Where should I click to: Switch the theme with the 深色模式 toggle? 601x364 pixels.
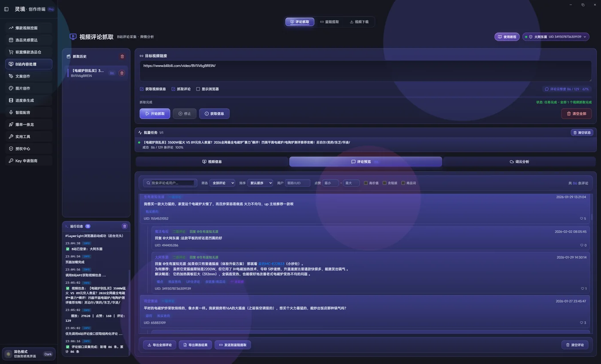click(x=29, y=354)
